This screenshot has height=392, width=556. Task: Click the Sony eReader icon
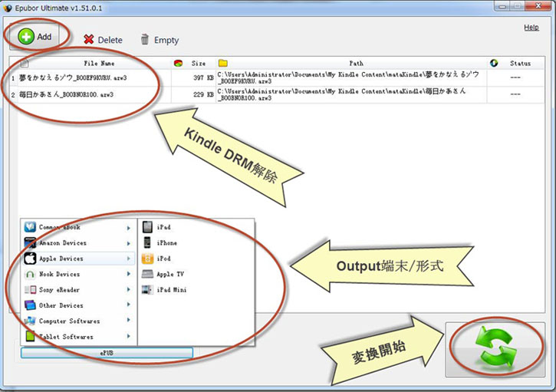click(30, 290)
